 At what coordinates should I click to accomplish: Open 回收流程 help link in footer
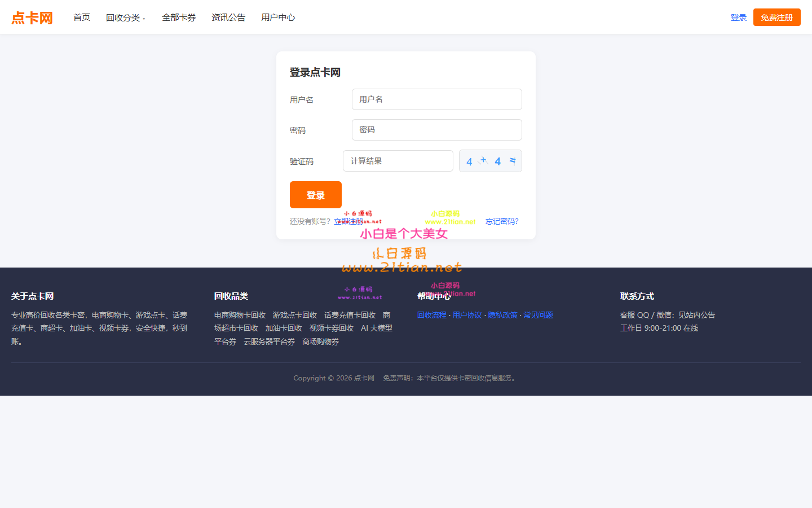[432, 315]
